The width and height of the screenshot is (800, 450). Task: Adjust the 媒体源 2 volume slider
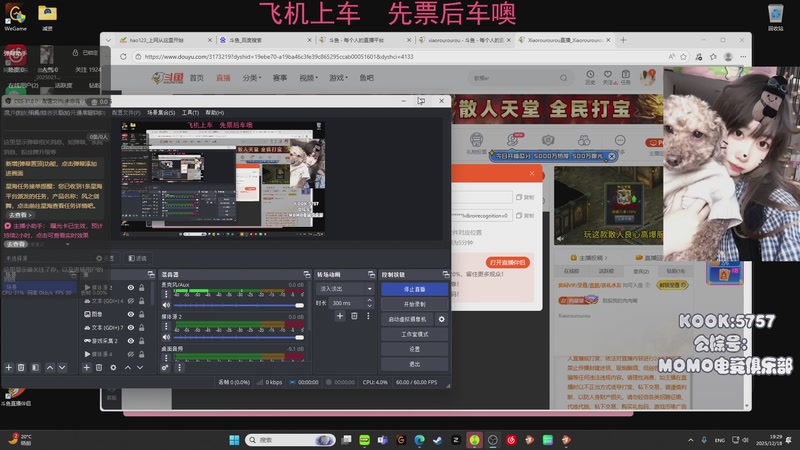(x=239, y=337)
